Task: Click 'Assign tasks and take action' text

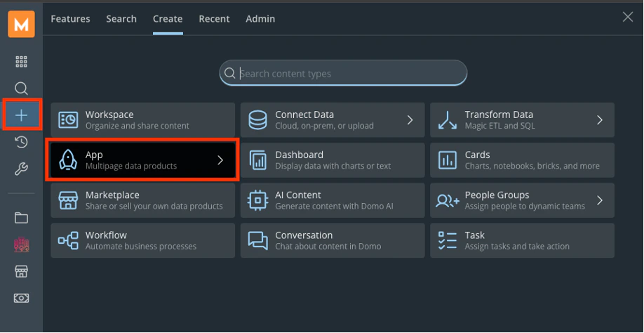Action: click(517, 247)
